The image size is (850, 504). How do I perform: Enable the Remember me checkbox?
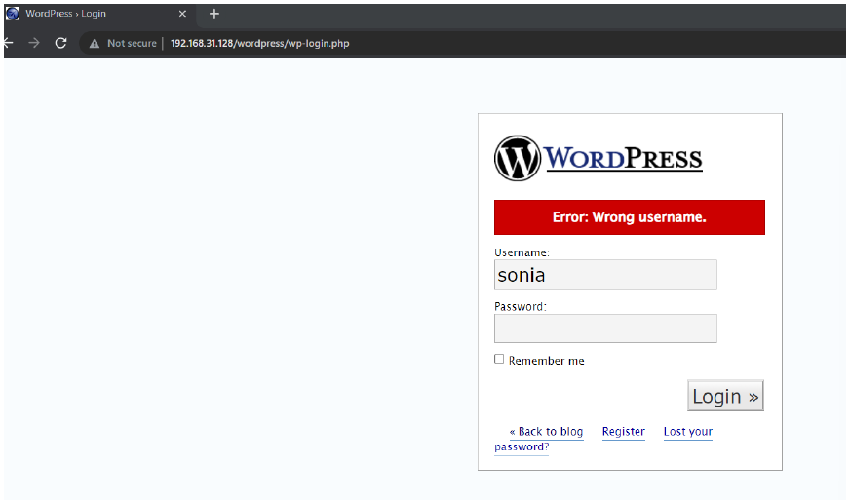499,359
